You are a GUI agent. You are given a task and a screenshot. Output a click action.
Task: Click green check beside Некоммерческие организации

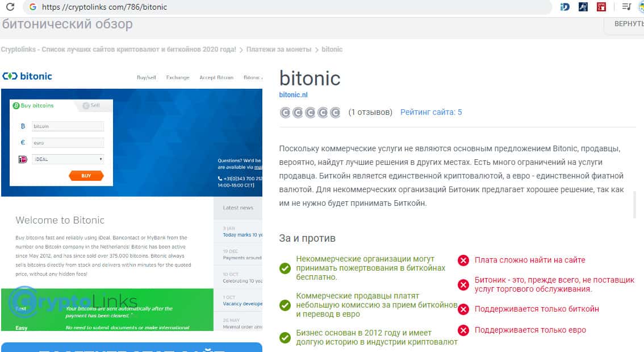click(x=285, y=268)
